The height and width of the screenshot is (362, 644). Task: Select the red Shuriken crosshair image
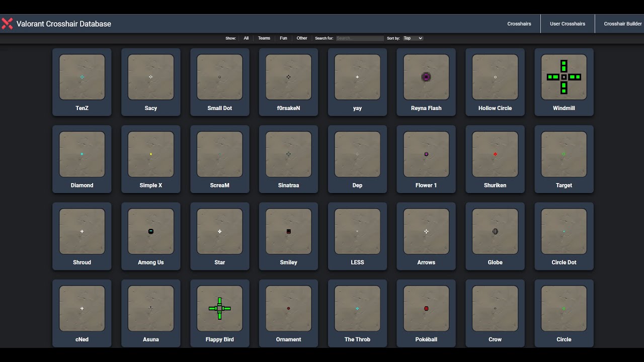[x=495, y=154]
